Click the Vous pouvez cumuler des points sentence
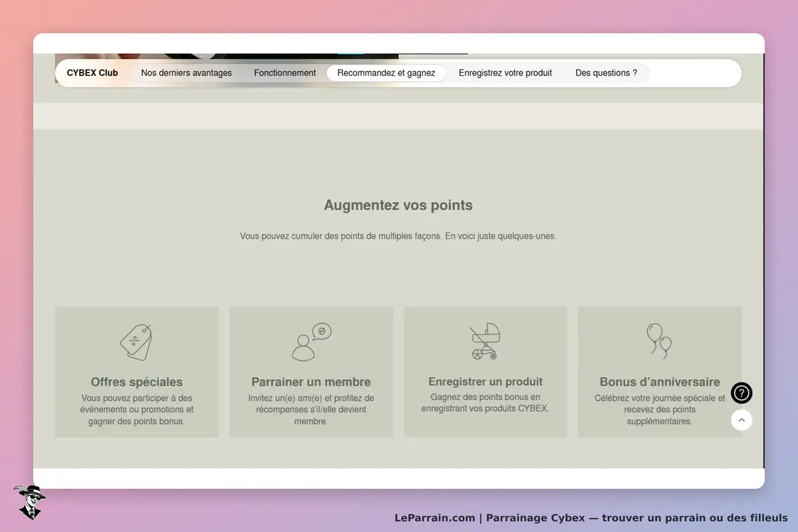 (x=398, y=236)
